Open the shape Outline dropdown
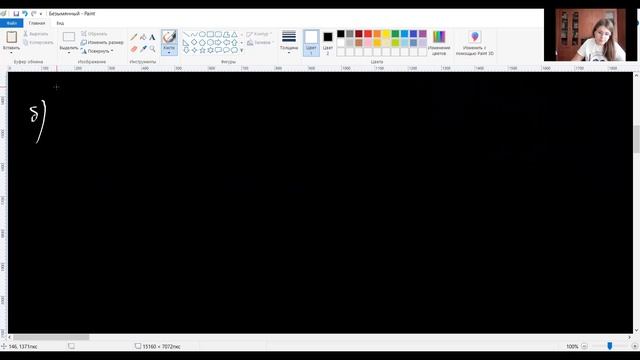 (260, 34)
